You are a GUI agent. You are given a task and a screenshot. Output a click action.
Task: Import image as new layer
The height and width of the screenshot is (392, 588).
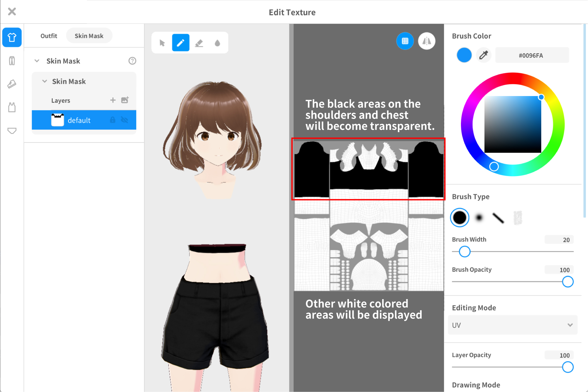pos(125,100)
